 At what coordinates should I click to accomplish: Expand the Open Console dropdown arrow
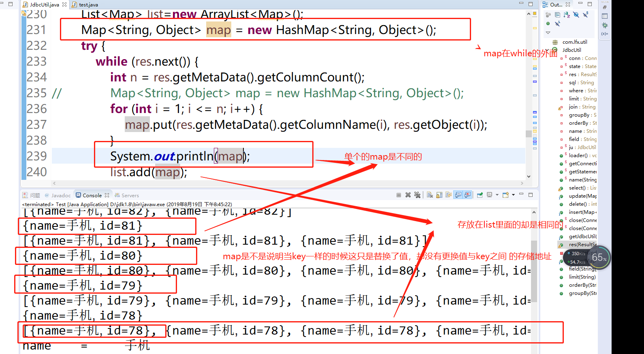513,195
